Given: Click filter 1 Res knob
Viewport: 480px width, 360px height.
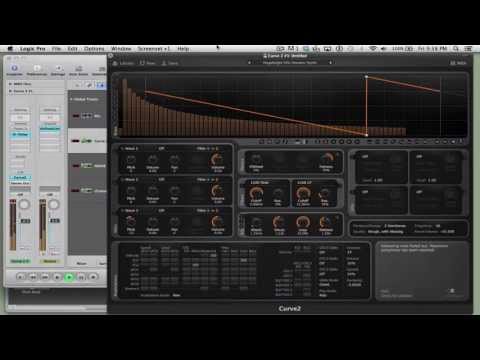Looking at the screenshot, I should pyautogui.click(x=278, y=193).
